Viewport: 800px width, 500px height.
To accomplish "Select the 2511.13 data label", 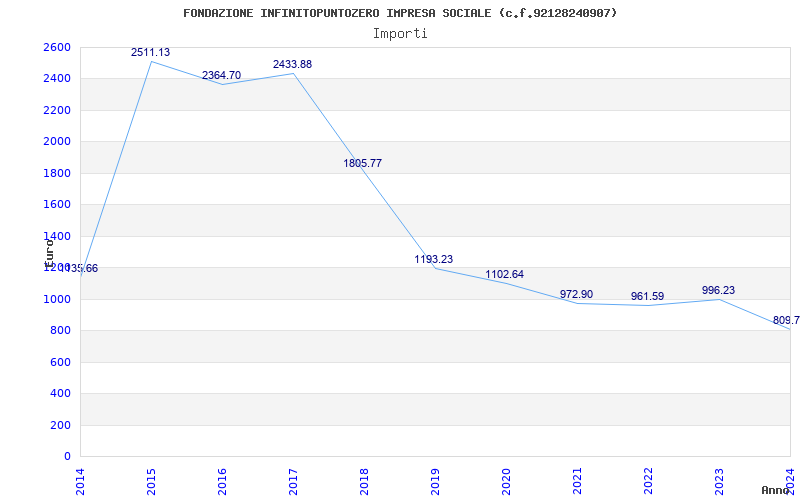I will [151, 52].
